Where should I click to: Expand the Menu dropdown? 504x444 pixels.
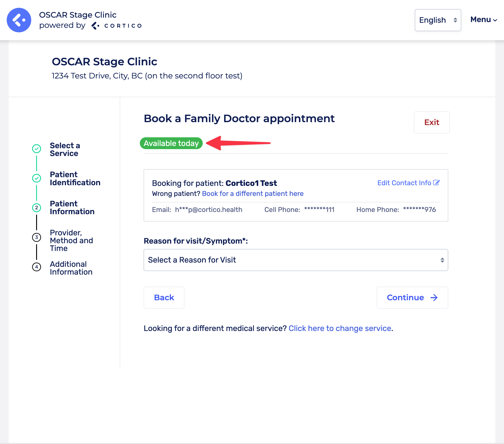click(x=483, y=19)
